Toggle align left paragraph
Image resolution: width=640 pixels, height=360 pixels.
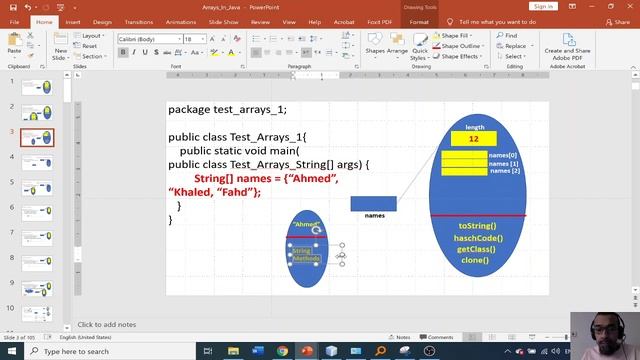(256, 52)
